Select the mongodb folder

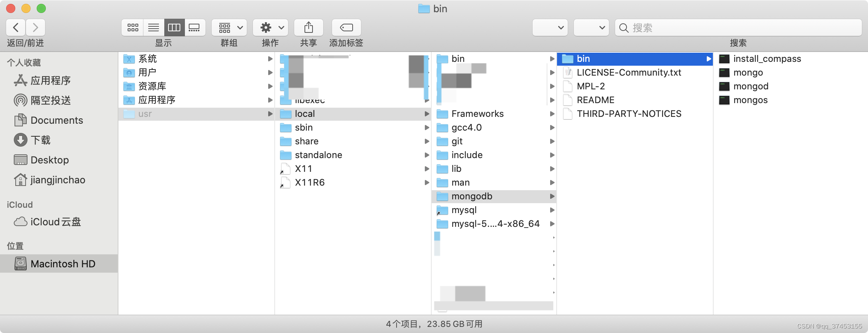click(494, 196)
